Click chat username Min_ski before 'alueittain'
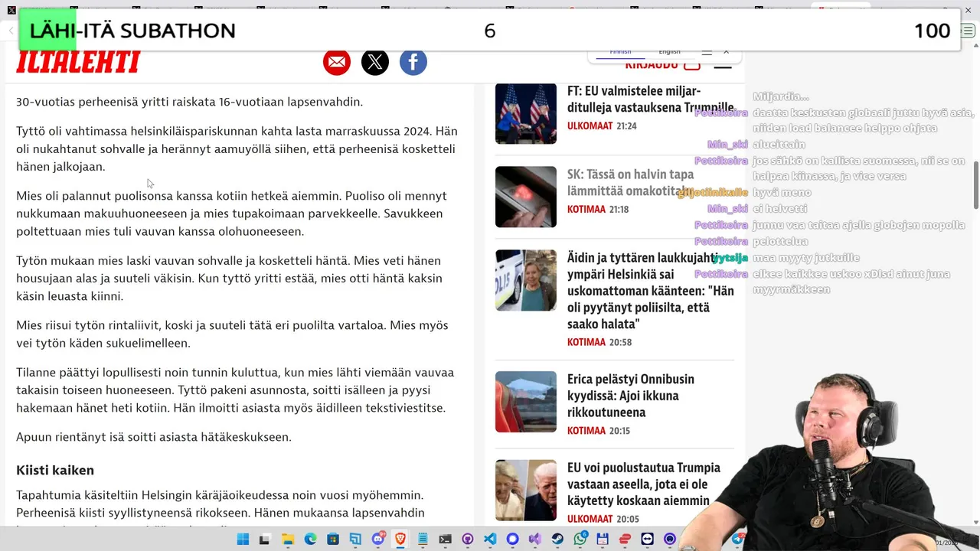This screenshot has width=980, height=551. (727, 144)
